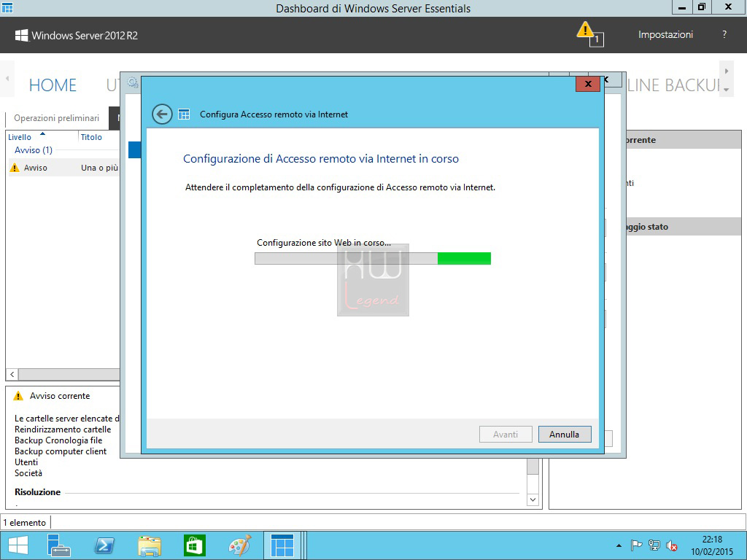747x560 pixels.
Task: Open the Windows Store taskbar icon
Action: [194, 545]
